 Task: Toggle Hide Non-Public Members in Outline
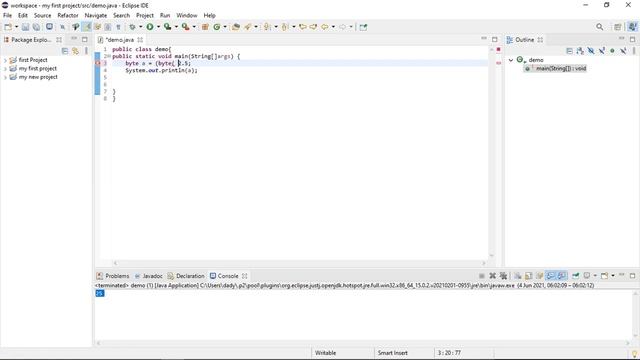point(612,51)
